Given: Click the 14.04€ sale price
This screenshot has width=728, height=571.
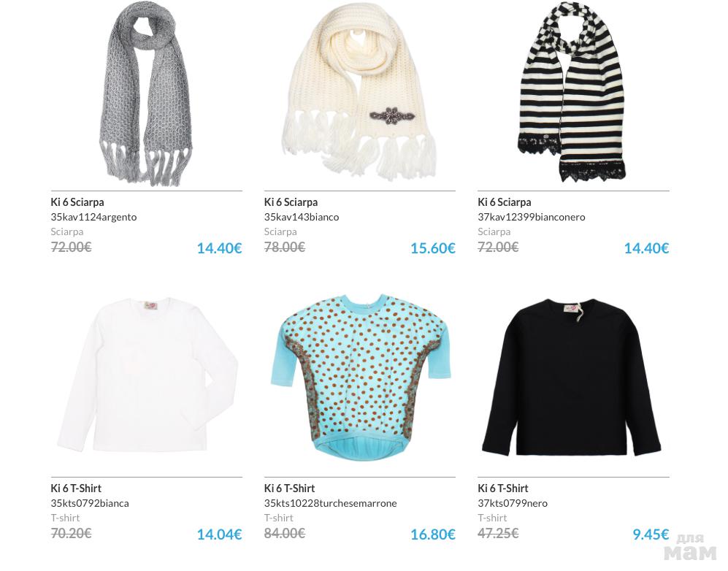Looking at the screenshot, I should tap(219, 534).
